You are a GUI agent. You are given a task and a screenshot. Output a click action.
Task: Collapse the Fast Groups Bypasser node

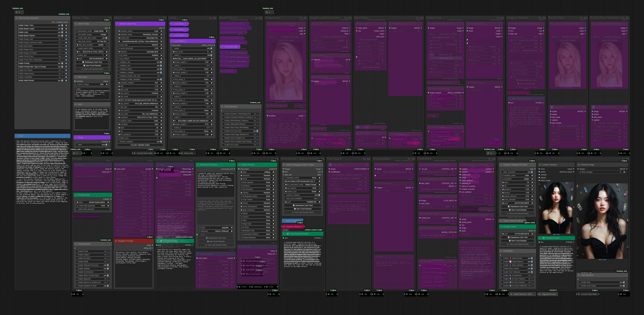pos(17,18)
